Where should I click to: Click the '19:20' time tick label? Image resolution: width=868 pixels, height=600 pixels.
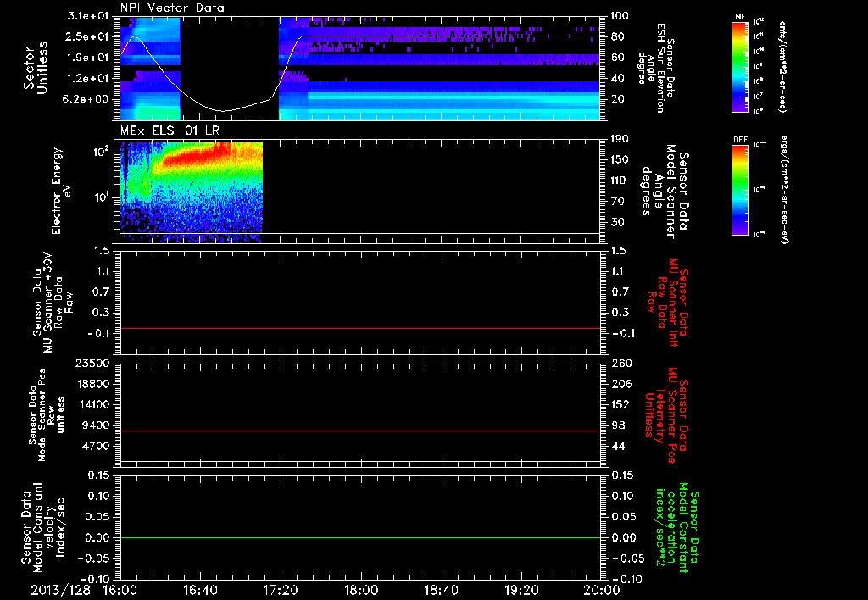coord(521,590)
